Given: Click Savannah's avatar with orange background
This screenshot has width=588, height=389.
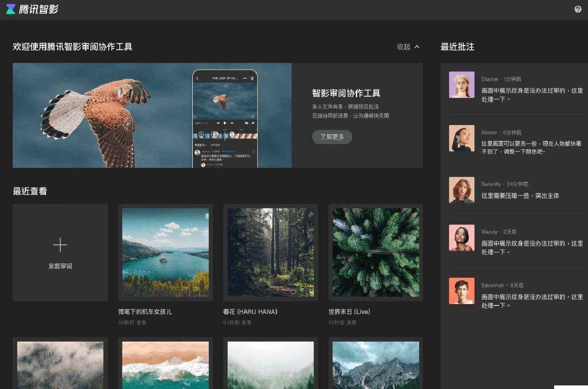Looking at the screenshot, I should pos(462,291).
